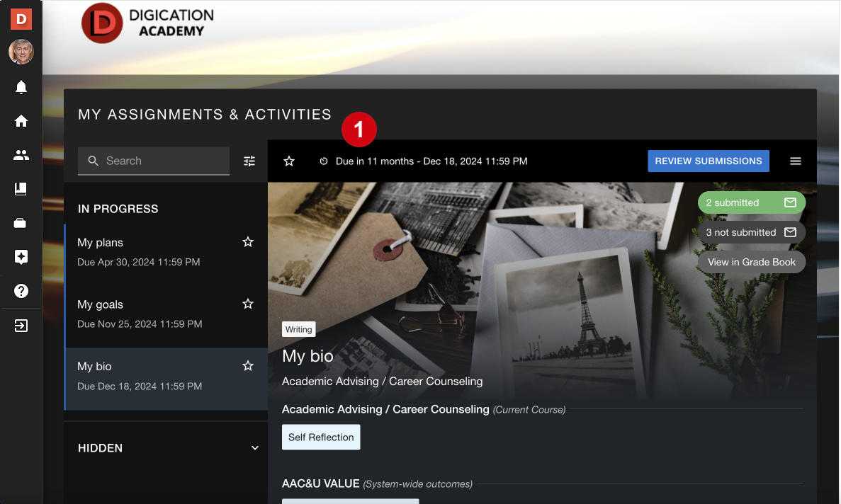Toggle the star in the assignment detail header

coord(289,161)
